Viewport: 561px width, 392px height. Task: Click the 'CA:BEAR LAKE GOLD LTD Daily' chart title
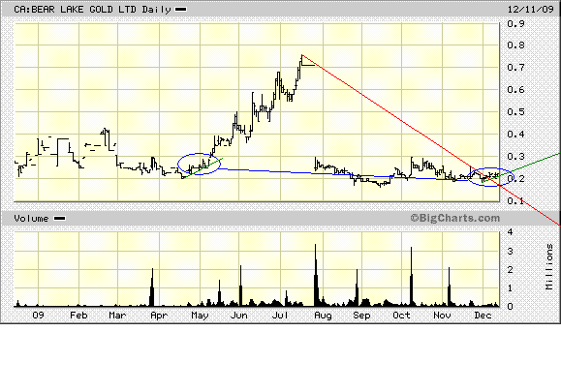(92, 10)
